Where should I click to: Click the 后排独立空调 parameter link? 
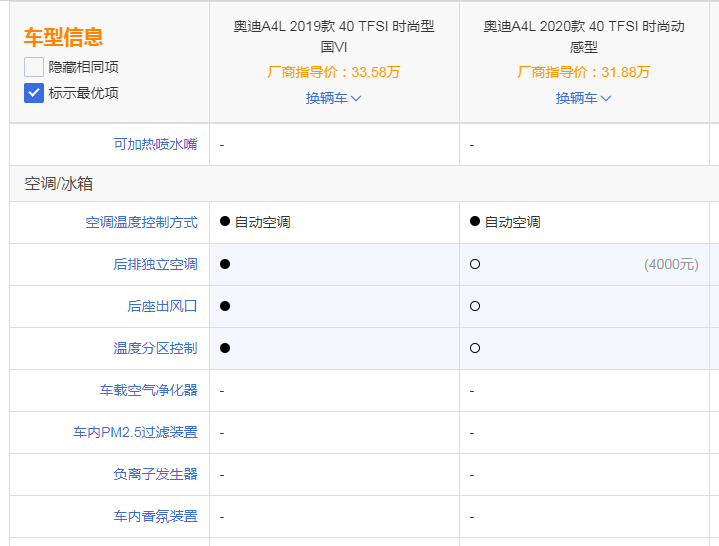[x=155, y=264]
